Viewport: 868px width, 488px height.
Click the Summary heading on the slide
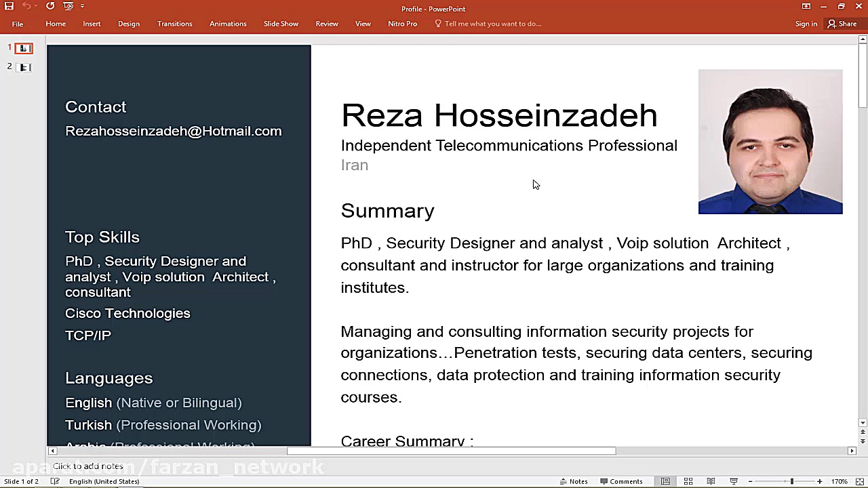coord(387,211)
